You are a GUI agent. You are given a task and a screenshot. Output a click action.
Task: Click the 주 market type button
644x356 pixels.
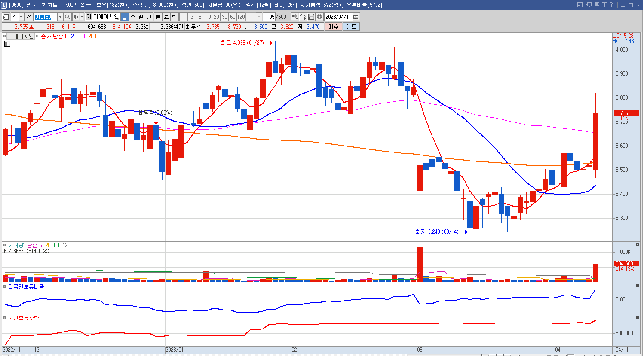[x=15, y=17]
